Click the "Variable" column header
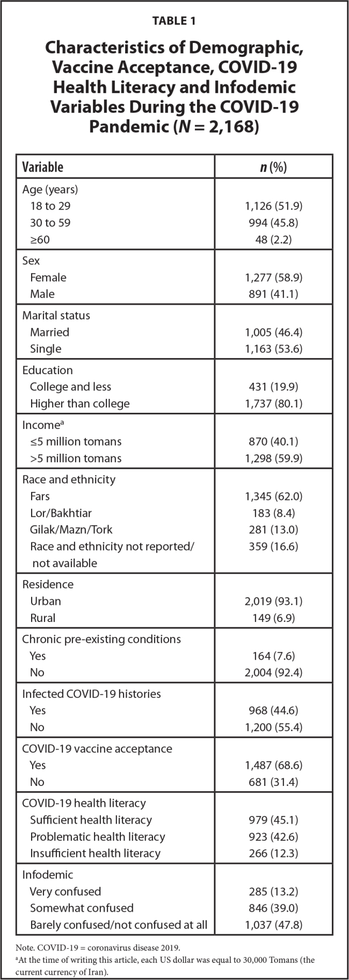 tap(42, 167)
